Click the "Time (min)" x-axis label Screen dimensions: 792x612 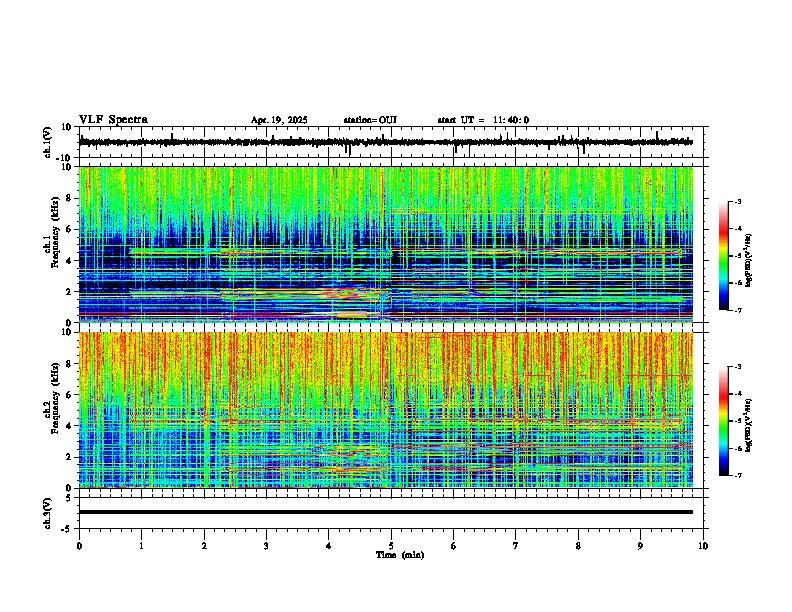(400, 555)
